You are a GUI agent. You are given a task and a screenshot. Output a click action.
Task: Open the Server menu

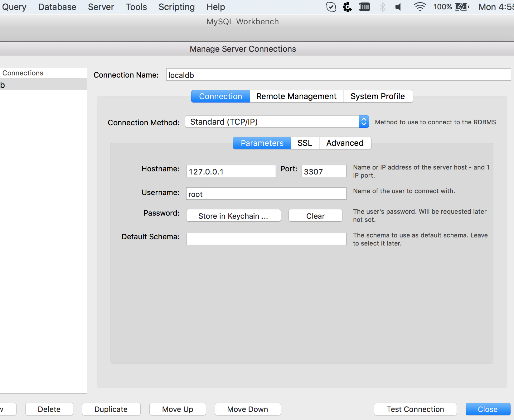coord(101,7)
